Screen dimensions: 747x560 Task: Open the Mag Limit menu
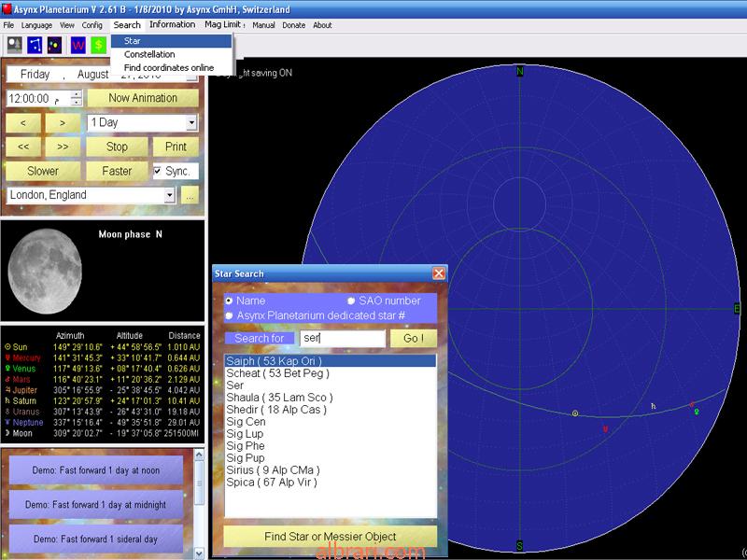pos(224,25)
